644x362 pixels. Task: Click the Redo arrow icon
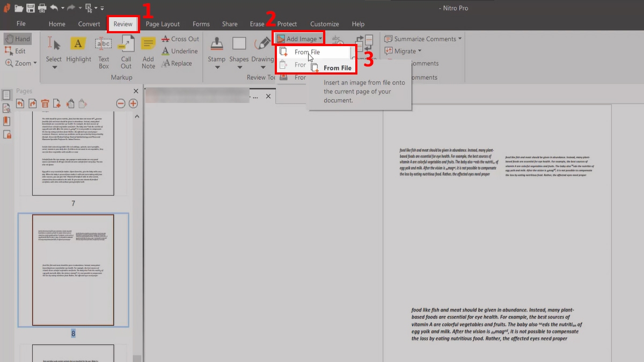pos(72,8)
